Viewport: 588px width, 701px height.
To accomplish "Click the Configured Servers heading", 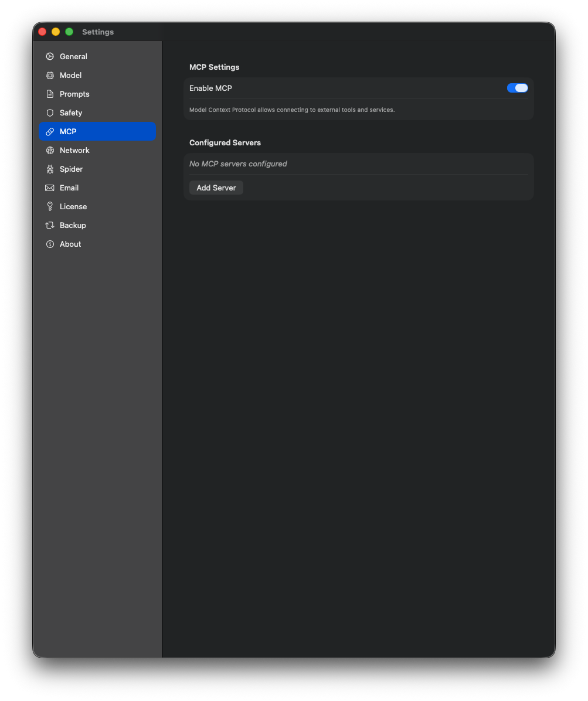I will [x=225, y=142].
